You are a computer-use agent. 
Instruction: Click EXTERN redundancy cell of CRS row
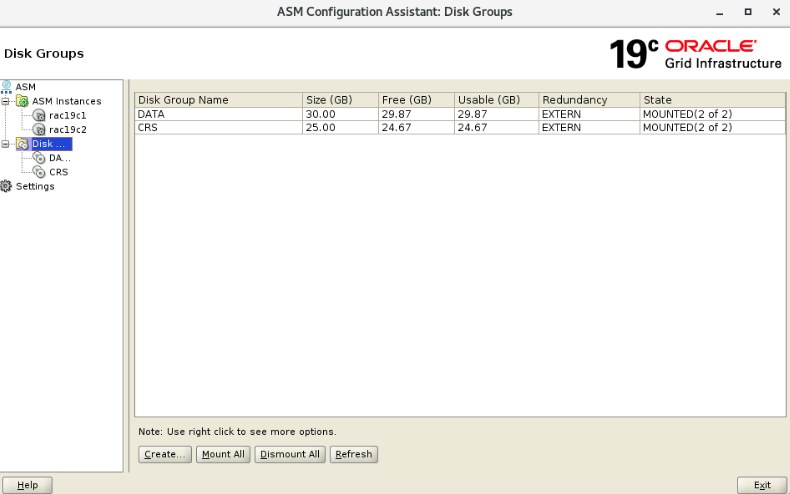(589, 128)
